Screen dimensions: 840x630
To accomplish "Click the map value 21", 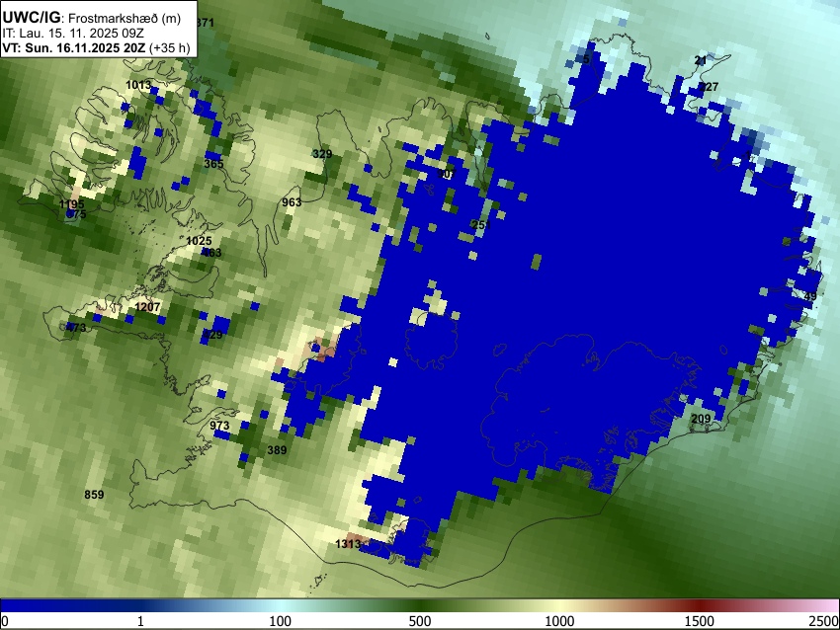I will (701, 60).
